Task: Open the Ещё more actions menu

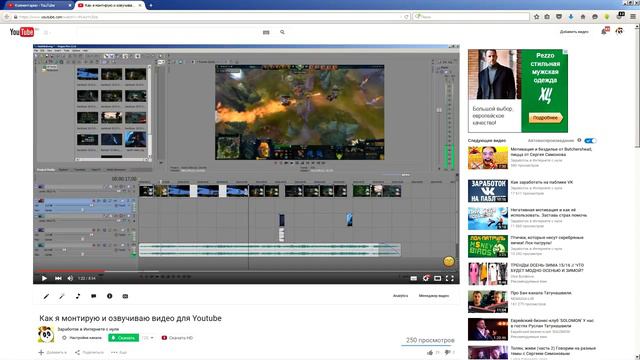Action: tap(119, 352)
